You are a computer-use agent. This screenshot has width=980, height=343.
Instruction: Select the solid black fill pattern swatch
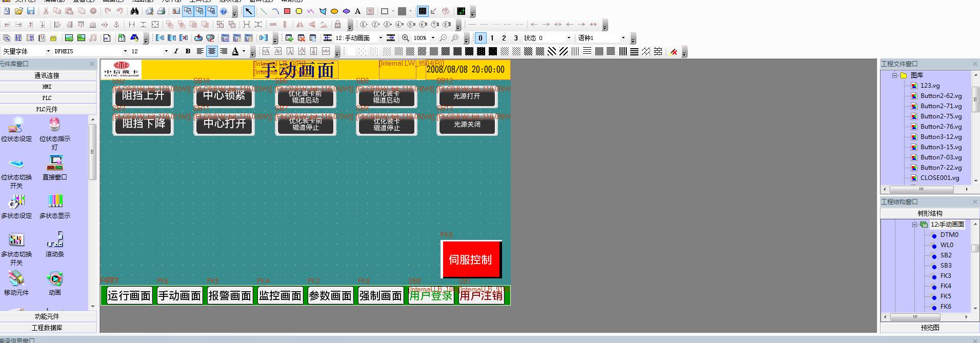click(493, 51)
